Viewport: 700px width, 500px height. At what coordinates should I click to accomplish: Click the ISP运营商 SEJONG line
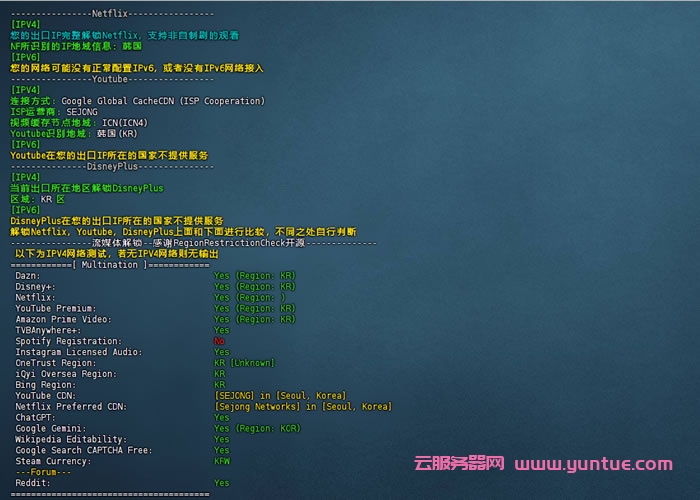[54, 112]
